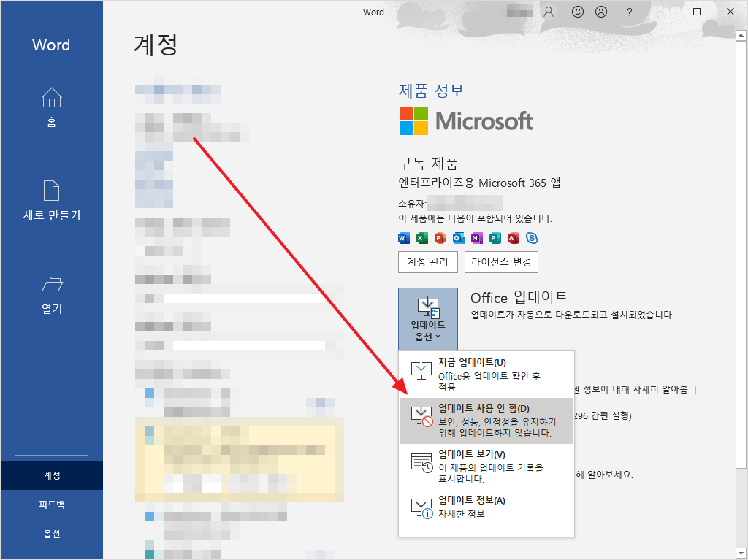
Task: Click '업데이트가 자동으로 다운로드되고 설치되었습니다.' text
Action: point(573,315)
